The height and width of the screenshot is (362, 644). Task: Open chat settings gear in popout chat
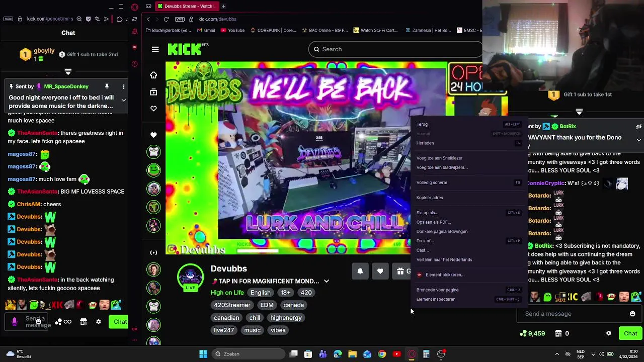point(99,322)
